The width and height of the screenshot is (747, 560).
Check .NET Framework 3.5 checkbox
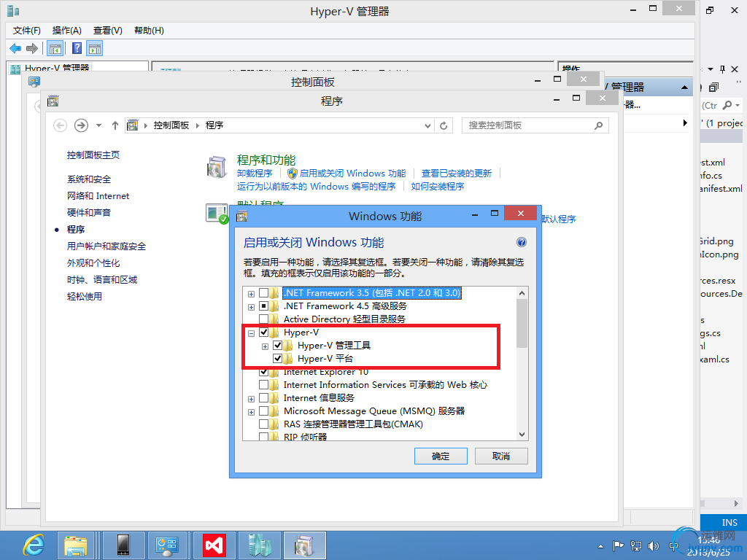click(x=263, y=292)
